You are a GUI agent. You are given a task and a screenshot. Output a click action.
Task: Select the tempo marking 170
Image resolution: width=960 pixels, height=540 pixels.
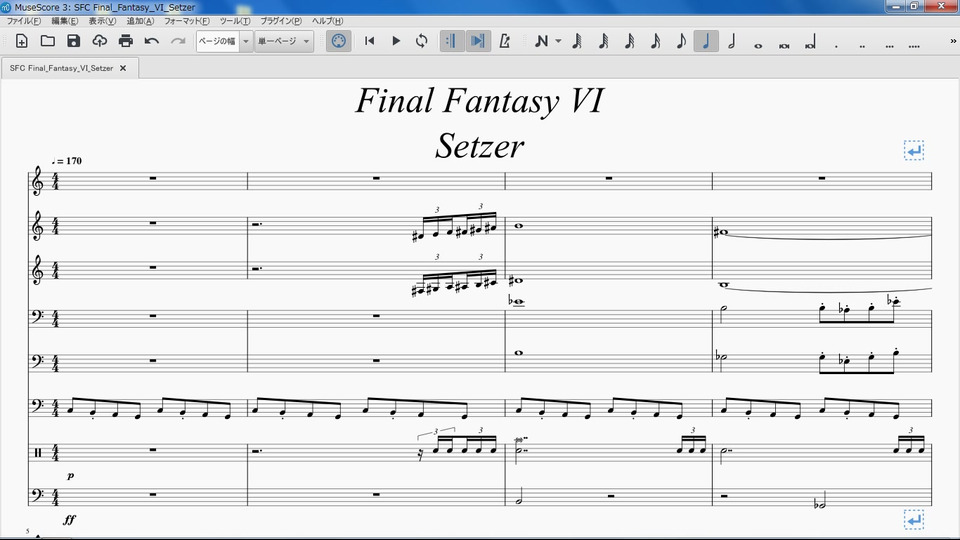click(67, 160)
